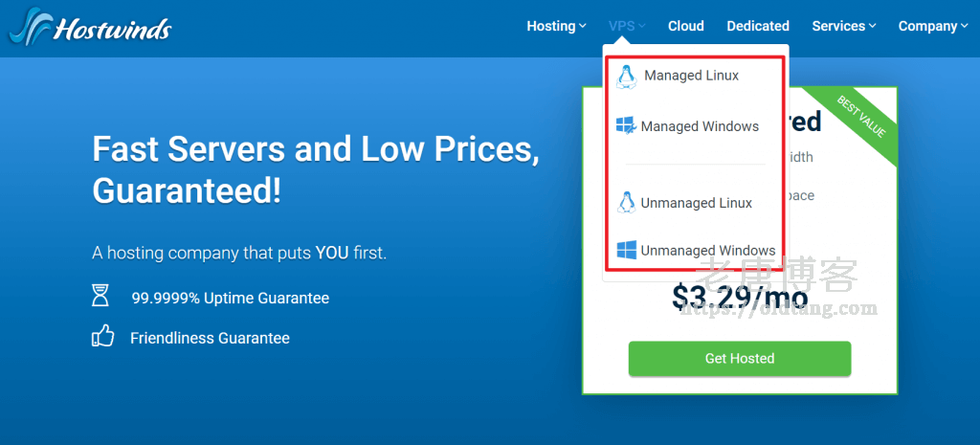This screenshot has width=980, height=445.
Task: Click the $3.29/mo price text
Action: tap(739, 299)
